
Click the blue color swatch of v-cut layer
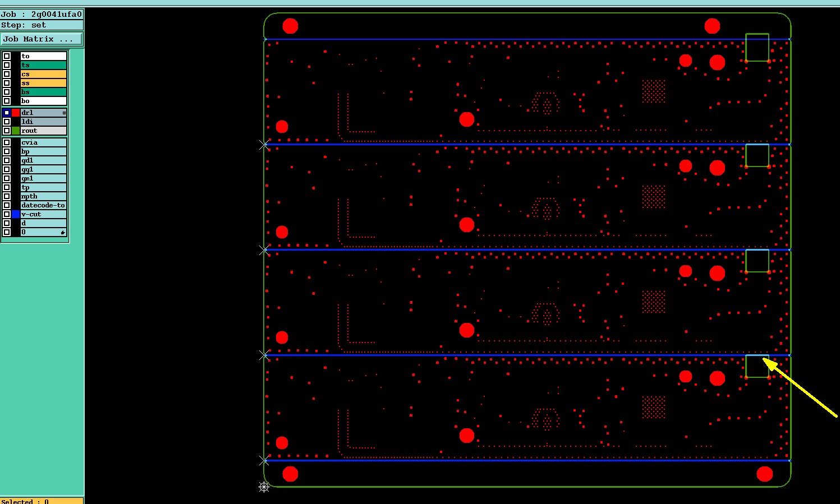tap(16, 214)
